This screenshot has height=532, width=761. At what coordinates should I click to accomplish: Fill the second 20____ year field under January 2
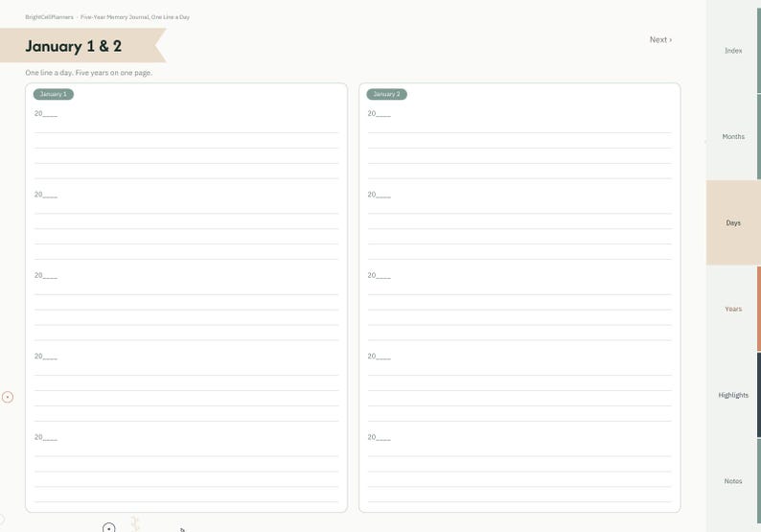[x=379, y=195]
